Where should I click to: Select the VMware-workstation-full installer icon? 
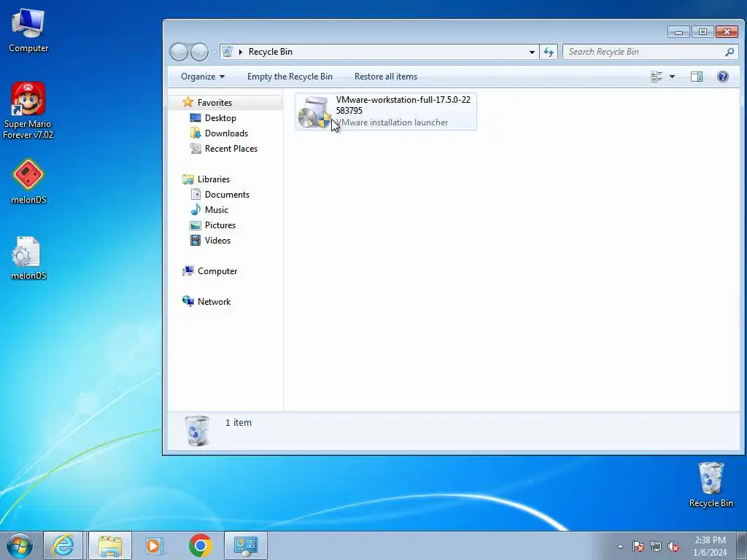[x=314, y=112]
